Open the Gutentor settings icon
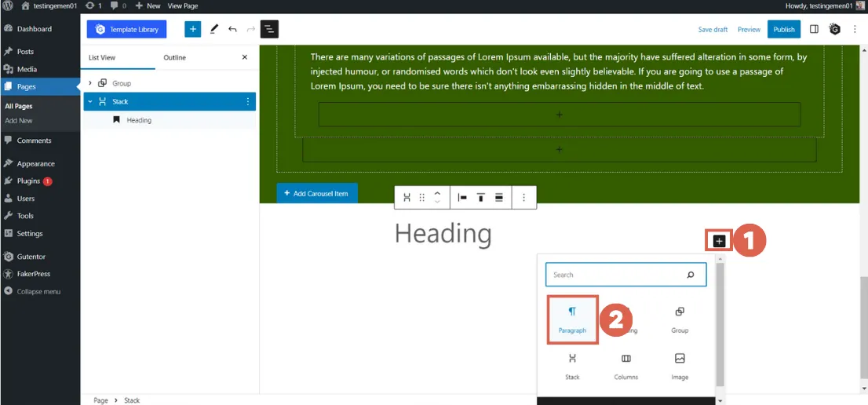The height and width of the screenshot is (405, 868). [835, 29]
